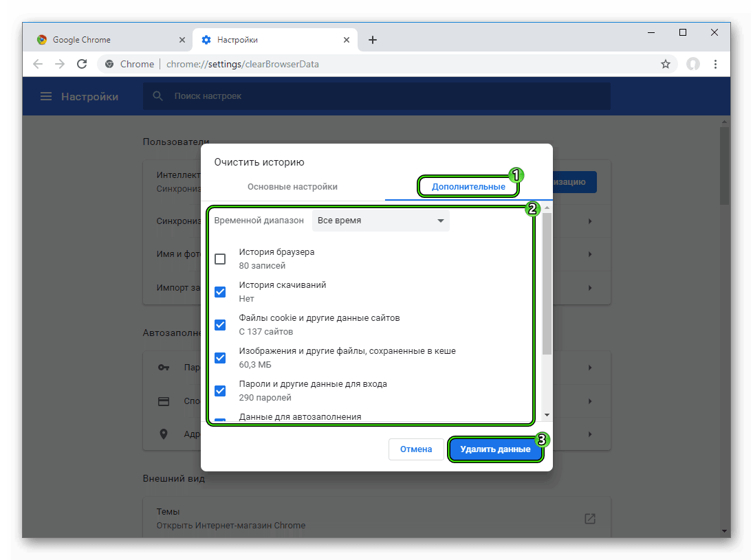Open a new tab with the plus button
This screenshot has height=560, width=753.
(x=373, y=40)
